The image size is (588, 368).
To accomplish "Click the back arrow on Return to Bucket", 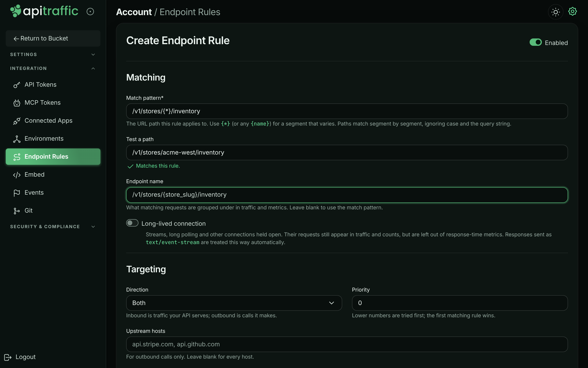I will coord(16,39).
